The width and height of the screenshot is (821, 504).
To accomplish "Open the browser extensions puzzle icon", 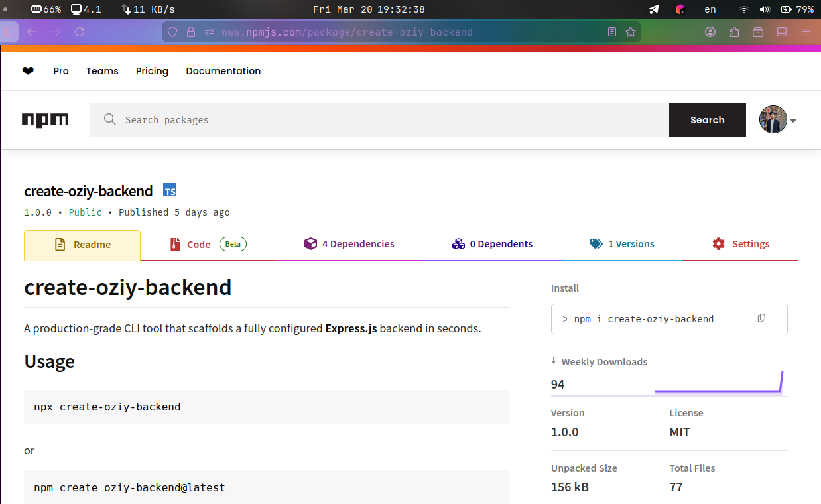I will pos(734,32).
